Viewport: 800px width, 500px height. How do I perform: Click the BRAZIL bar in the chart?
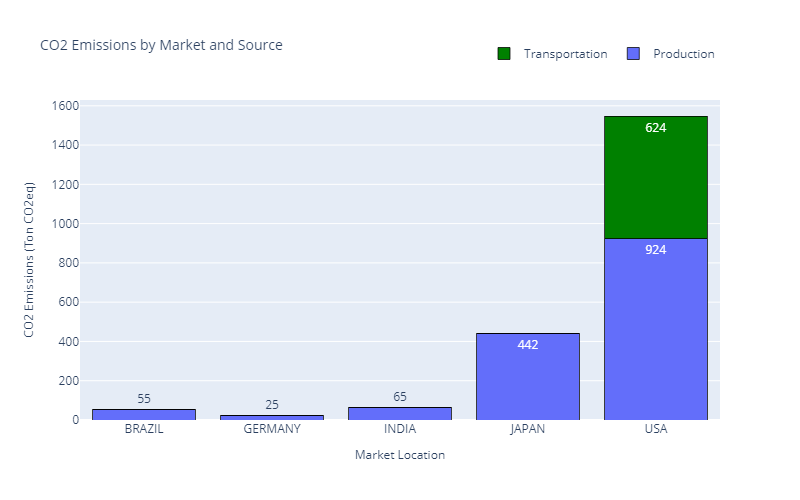[144, 414]
